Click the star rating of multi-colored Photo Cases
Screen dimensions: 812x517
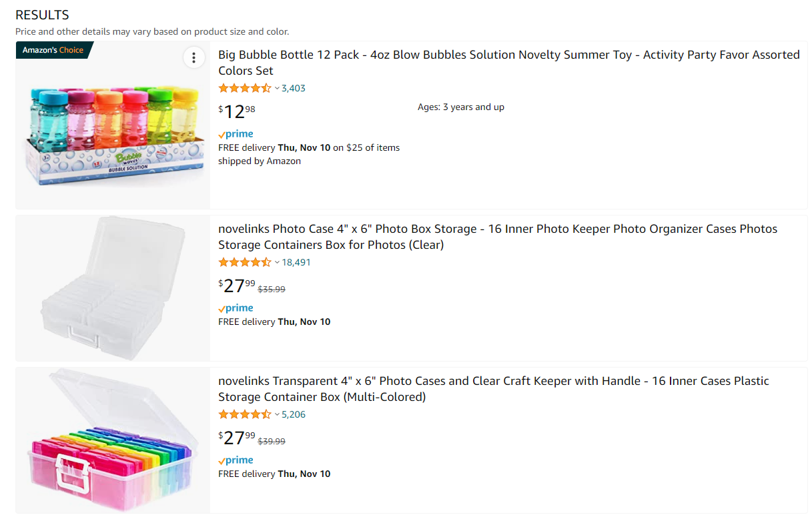tap(245, 414)
